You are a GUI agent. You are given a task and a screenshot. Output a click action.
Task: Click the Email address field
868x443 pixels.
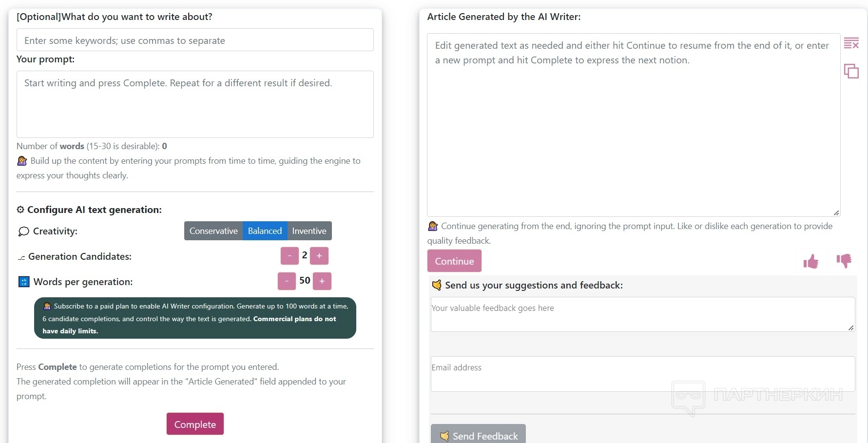(643, 374)
